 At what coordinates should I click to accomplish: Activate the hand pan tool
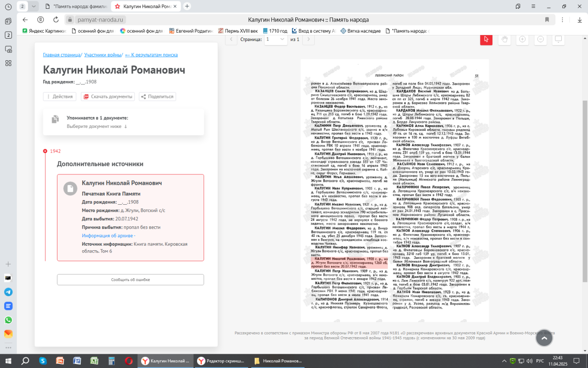pyautogui.click(x=504, y=40)
